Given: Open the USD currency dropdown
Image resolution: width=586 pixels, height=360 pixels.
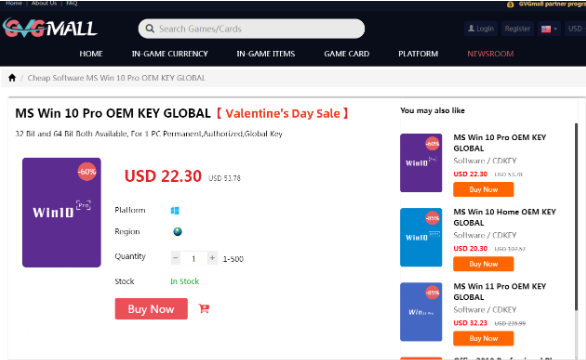Looking at the screenshot, I should click(576, 29).
